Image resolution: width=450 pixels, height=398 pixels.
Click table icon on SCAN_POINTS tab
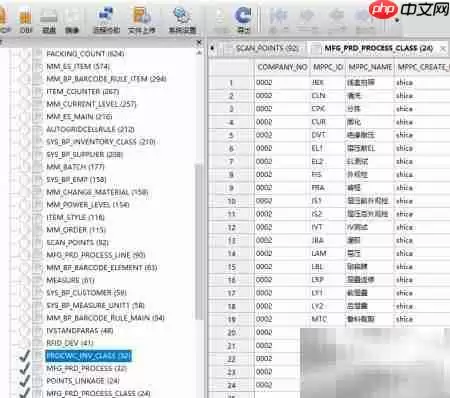point(229,49)
